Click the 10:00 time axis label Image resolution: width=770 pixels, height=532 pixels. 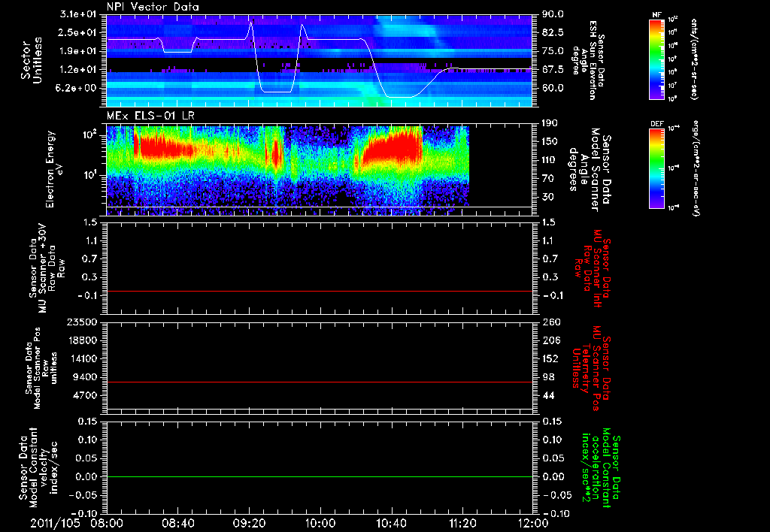coord(320,523)
